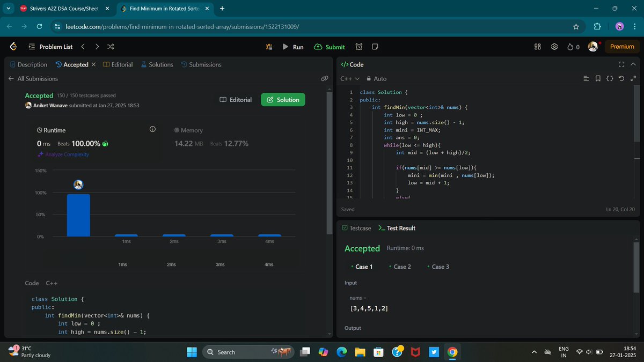Click the browser address bar
The image size is (644, 362).
pos(317,26)
